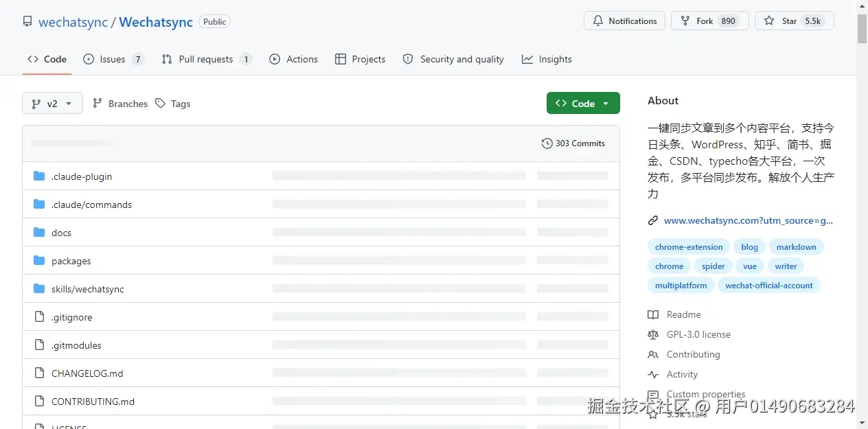Open the skills/wechatsync folder
868x429 pixels.
click(x=88, y=289)
